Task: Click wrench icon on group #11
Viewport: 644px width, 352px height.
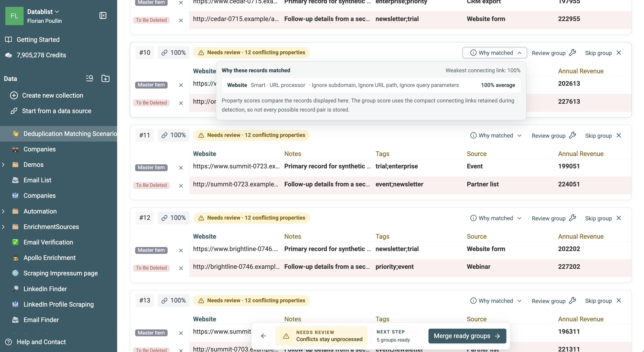Action: pyautogui.click(x=573, y=135)
